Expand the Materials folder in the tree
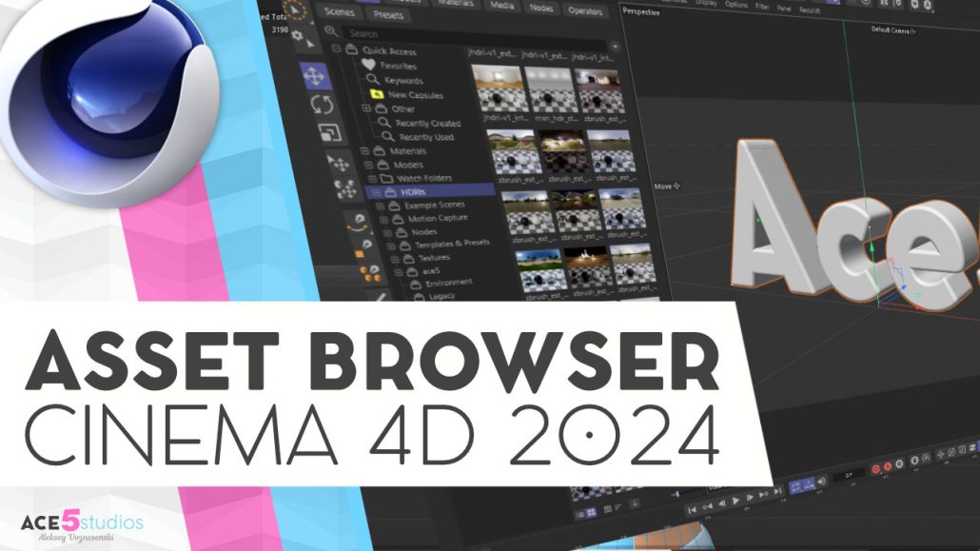Image resolution: width=980 pixels, height=551 pixels. (x=364, y=151)
